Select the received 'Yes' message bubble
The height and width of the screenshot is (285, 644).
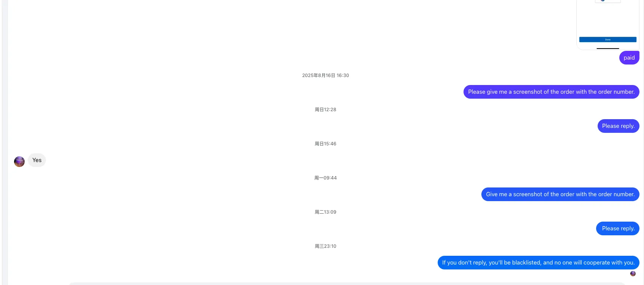pyautogui.click(x=37, y=160)
